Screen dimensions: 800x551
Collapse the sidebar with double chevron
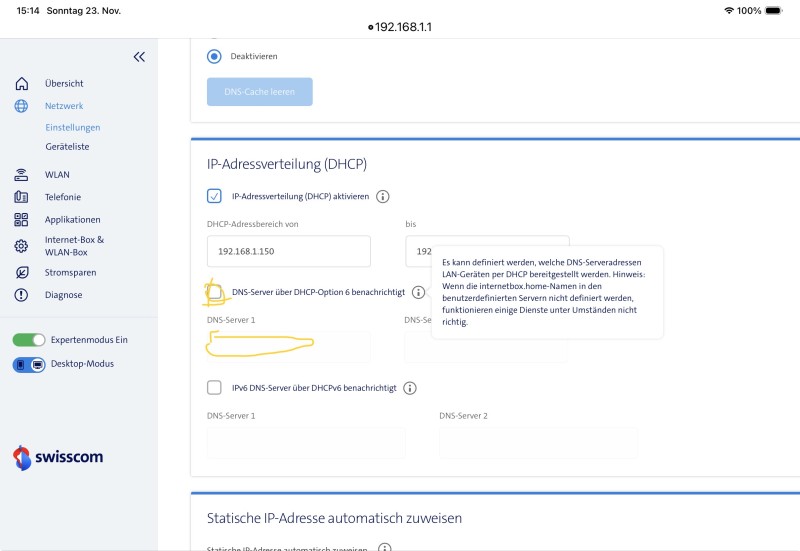tap(139, 57)
